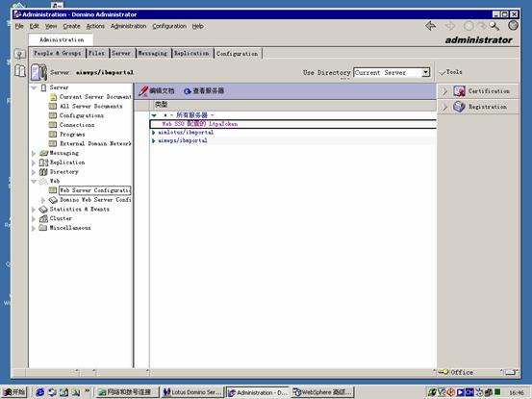Expand Domino Web Server Config node
Screen dimensions: 532x399
click(43, 200)
